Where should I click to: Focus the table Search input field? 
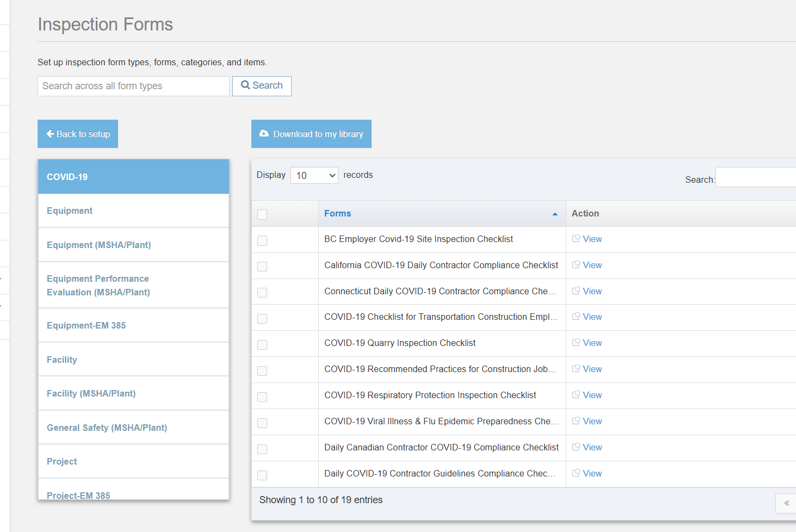(x=756, y=177)
